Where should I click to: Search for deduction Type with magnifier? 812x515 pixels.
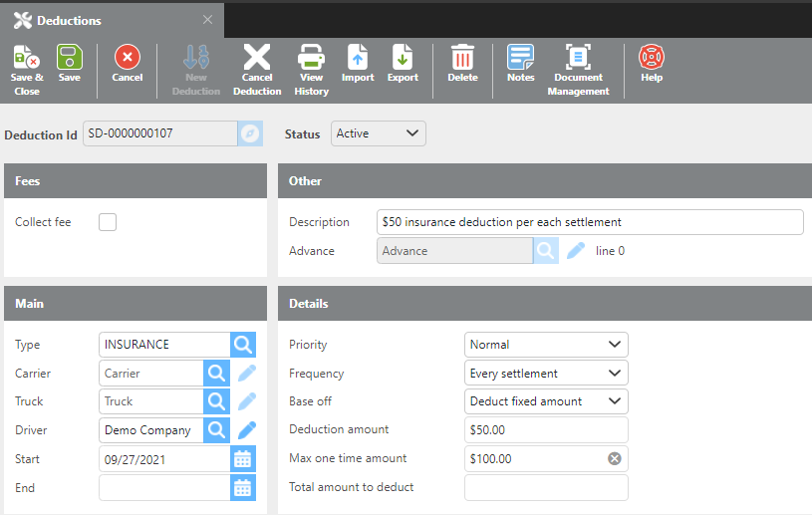(x=243, y=345)
